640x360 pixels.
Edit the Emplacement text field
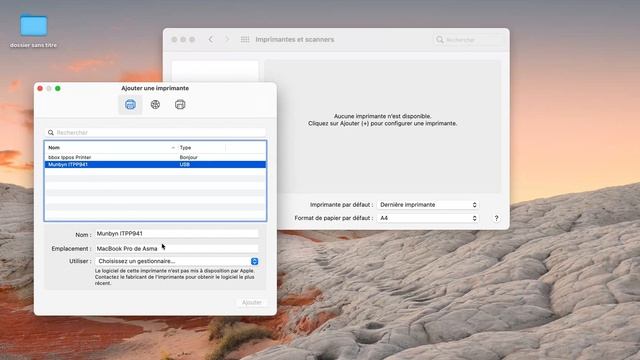177,248
